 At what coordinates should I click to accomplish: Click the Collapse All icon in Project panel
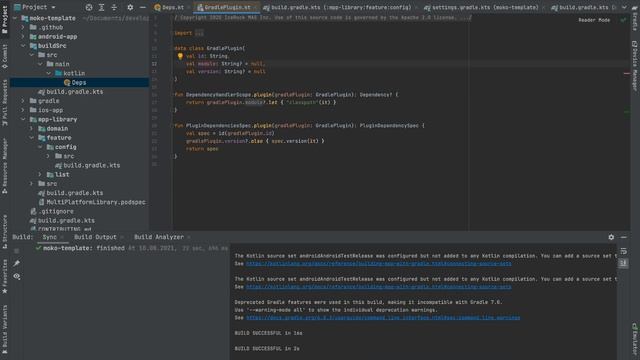[114, 7]
